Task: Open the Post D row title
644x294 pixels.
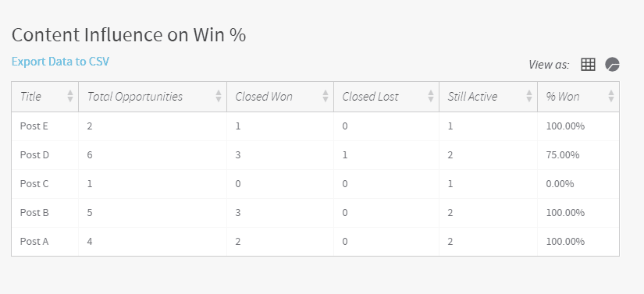Action: pyautogui.click(x=34, y=155)
